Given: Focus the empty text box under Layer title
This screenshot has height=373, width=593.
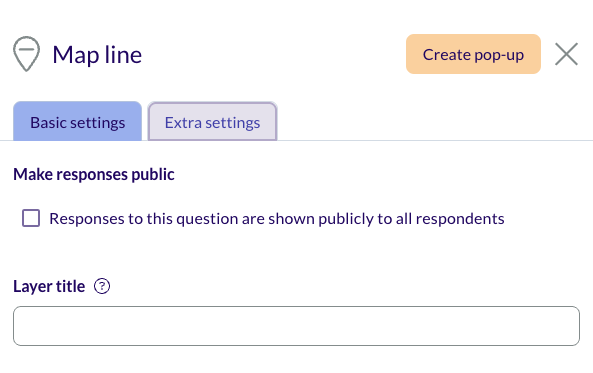Looking at the screenshot, I should tap(296, 326).
